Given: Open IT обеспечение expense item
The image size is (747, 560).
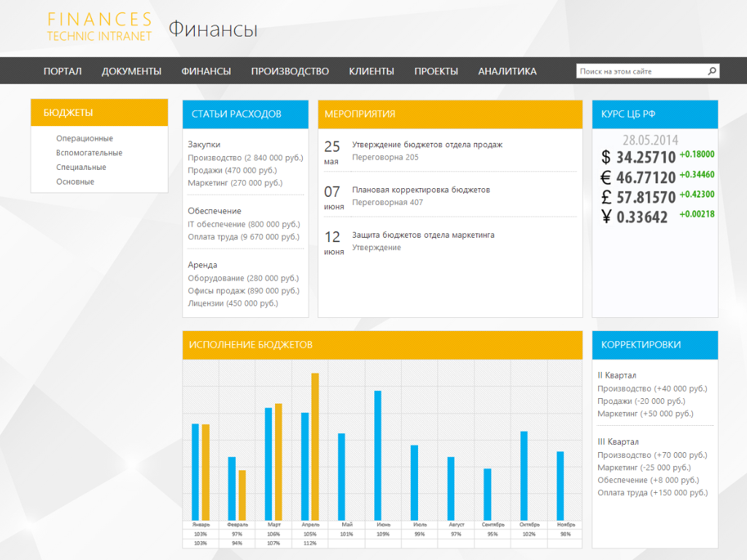Looking at the screenshot, I should (244, 225).
